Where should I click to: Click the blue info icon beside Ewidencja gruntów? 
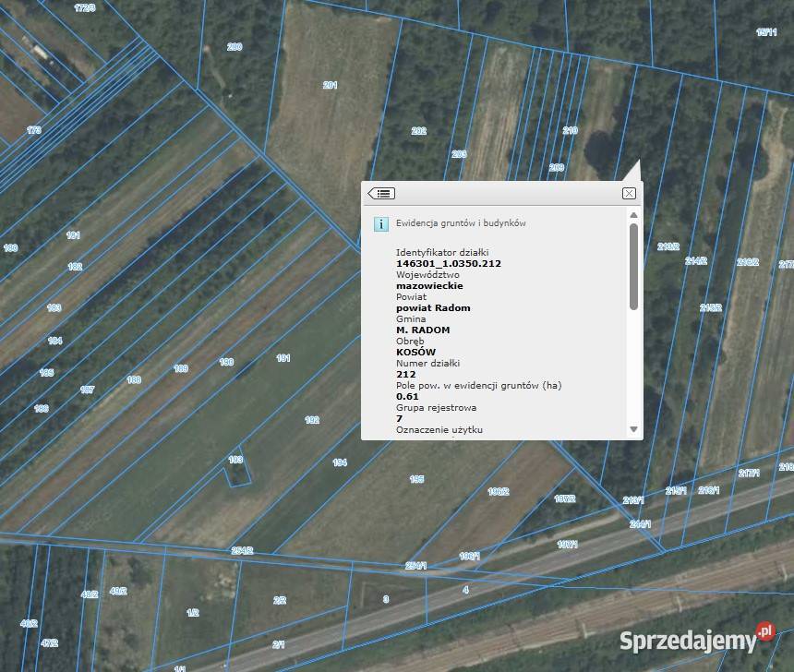point(380,223)
